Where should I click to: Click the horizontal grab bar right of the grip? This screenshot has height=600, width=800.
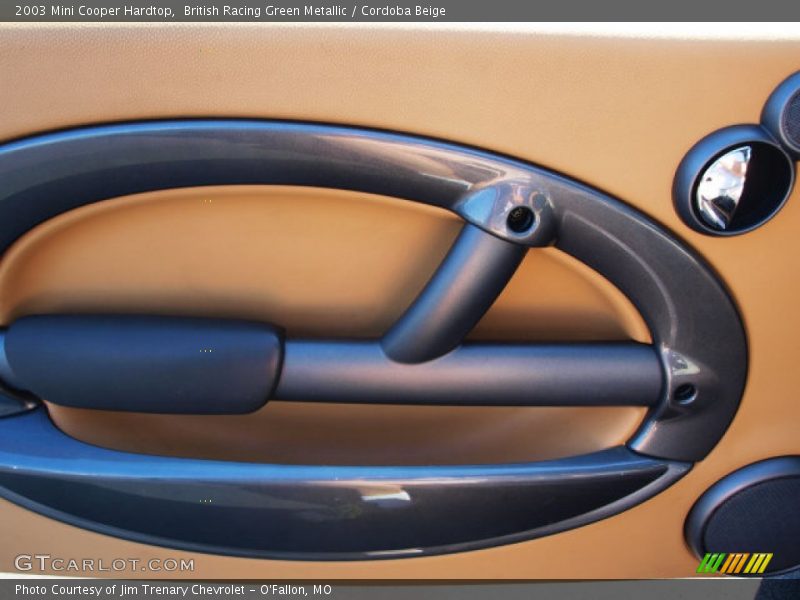point(470,373)
